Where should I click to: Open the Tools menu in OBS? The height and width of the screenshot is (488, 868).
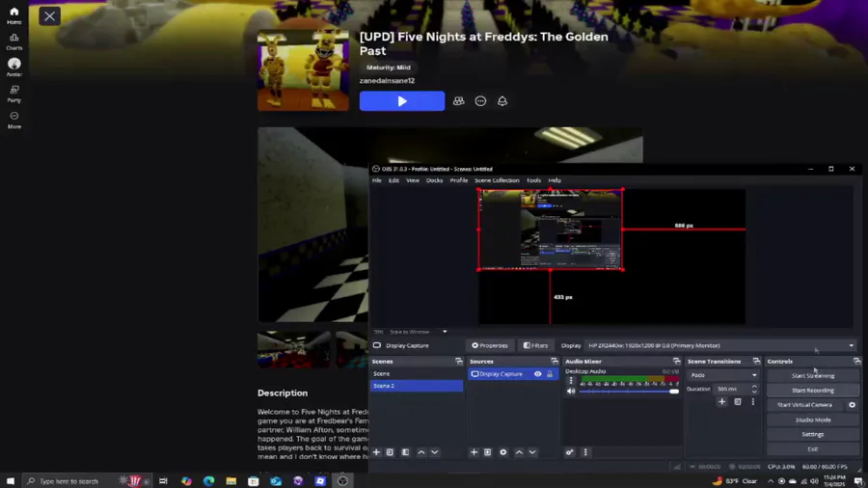pyautogui.click(x=533, y=180)
